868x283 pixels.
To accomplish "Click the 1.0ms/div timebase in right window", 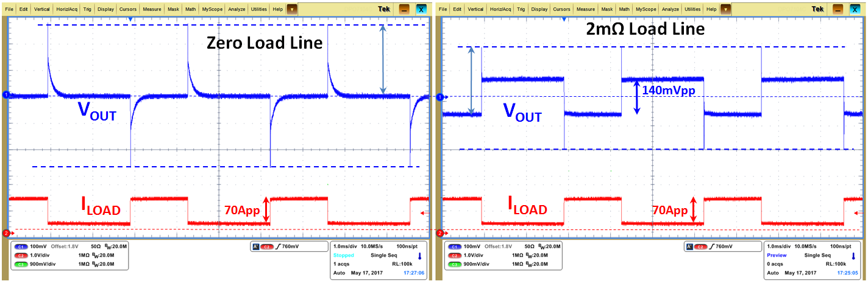I will (779, 247).
